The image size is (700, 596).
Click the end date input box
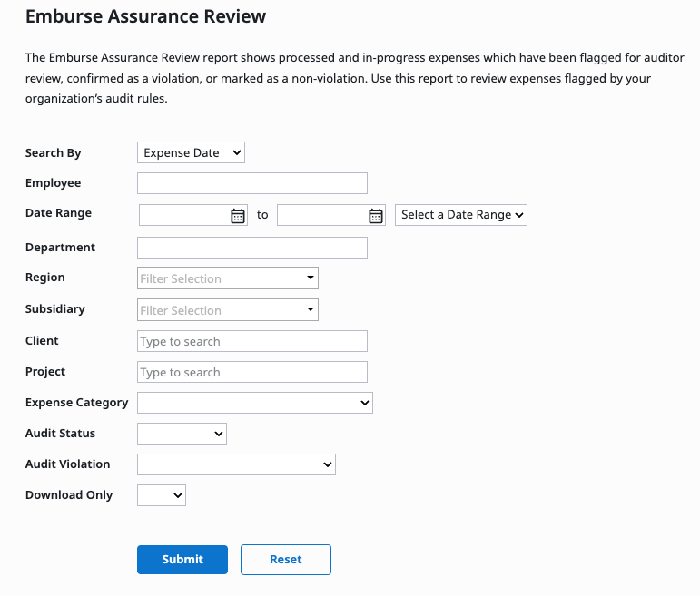321,216
